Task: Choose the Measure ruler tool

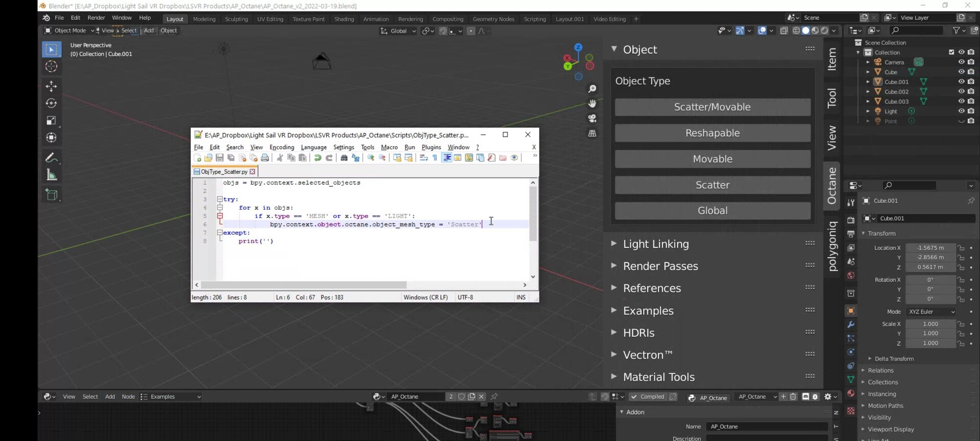Action: (x=51, y=175)
